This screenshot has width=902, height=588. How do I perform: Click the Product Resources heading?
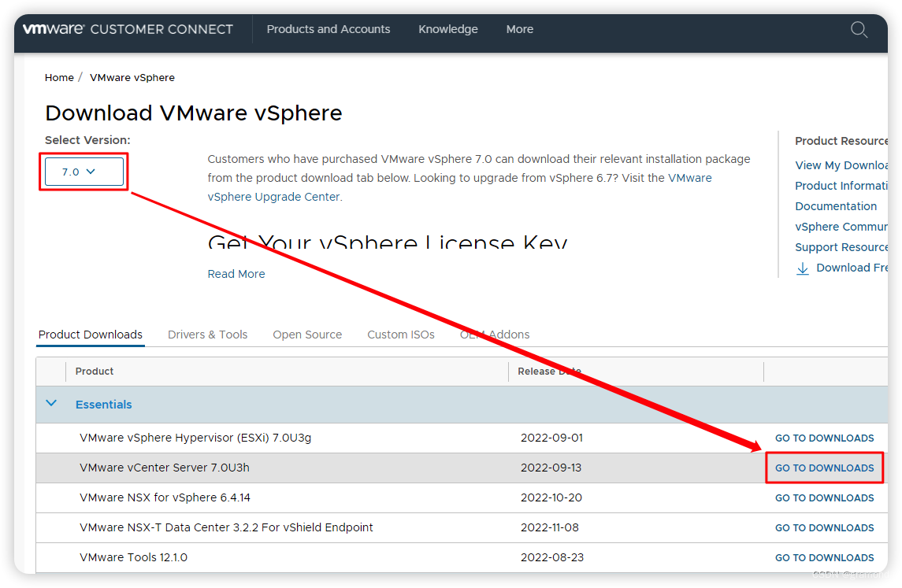(x=841, y=142)
